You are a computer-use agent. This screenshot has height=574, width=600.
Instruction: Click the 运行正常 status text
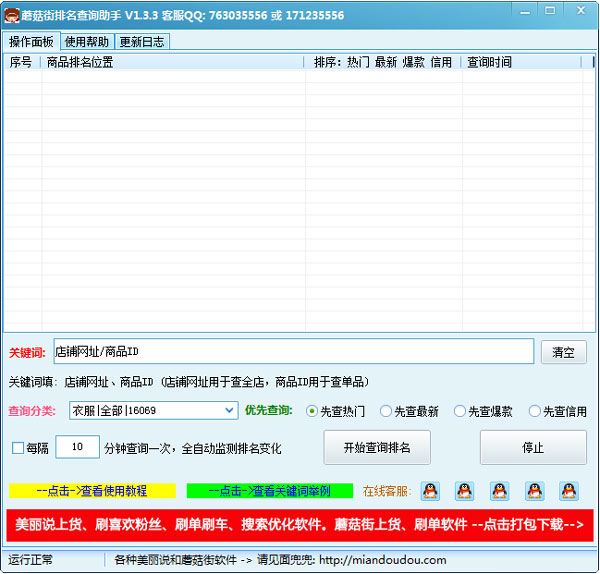click(x=30, y=560)
